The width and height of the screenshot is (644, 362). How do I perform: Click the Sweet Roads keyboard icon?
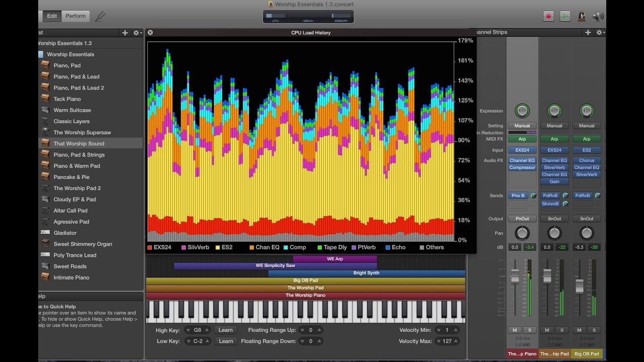[x=45, y=266]
